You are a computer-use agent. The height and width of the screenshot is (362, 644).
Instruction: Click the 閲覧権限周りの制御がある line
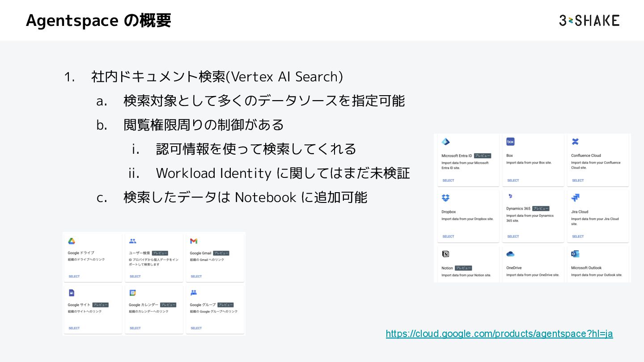coord(203,125)
